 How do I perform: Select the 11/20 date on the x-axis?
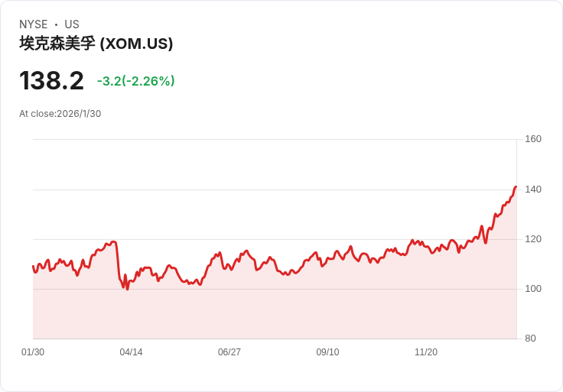coord(426,352)
